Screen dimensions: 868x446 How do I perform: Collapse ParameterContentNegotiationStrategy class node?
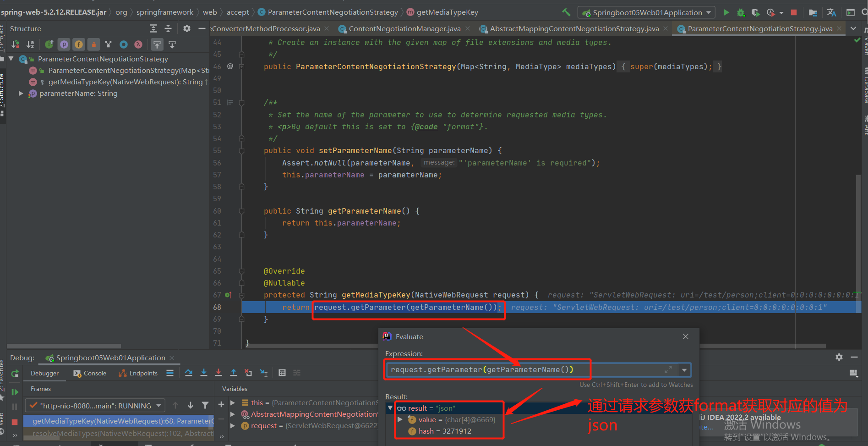(x=11, y=59)
